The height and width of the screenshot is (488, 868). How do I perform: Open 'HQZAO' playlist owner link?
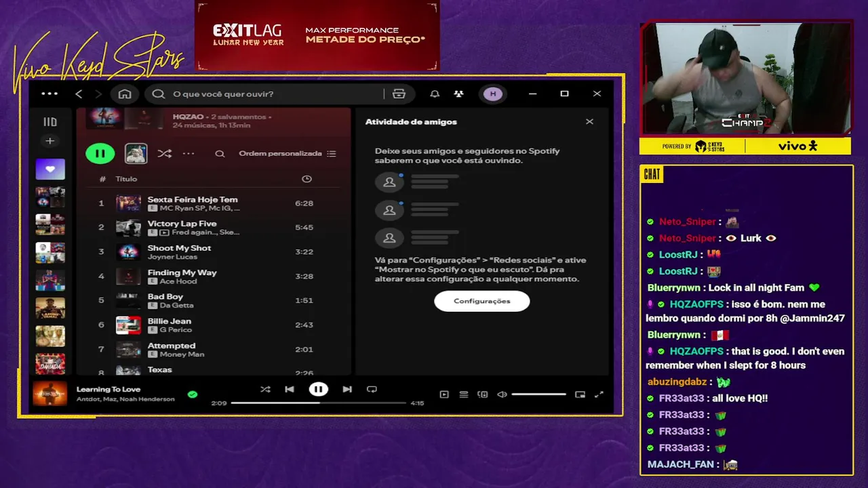[187, 117]
